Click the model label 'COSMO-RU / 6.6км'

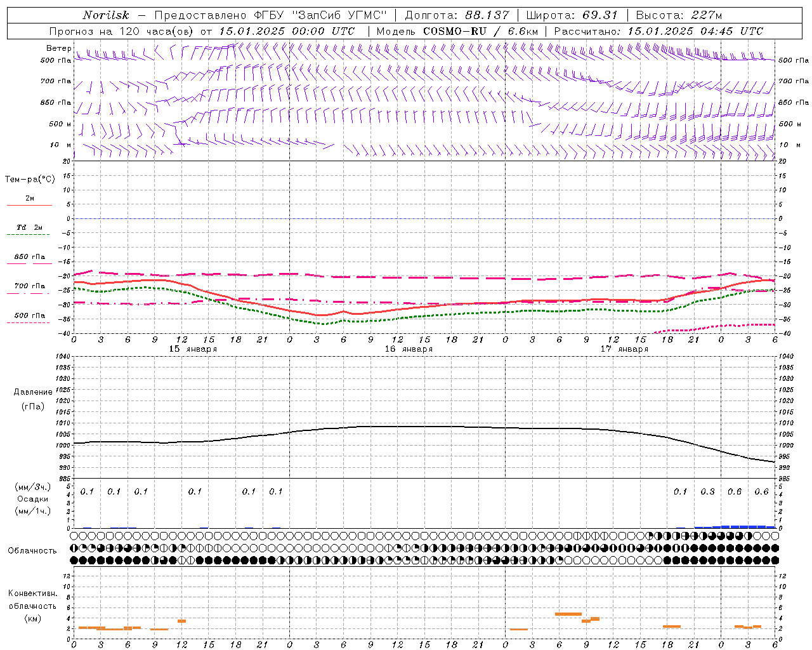pos(480,31)
